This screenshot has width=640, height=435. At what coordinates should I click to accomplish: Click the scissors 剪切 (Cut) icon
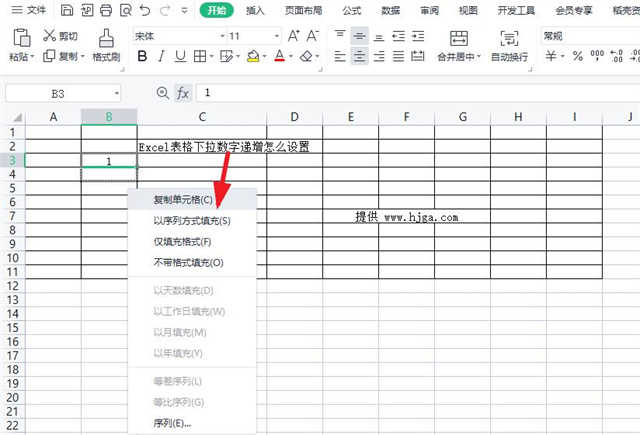pyautogui.click(x=49, y=36)
